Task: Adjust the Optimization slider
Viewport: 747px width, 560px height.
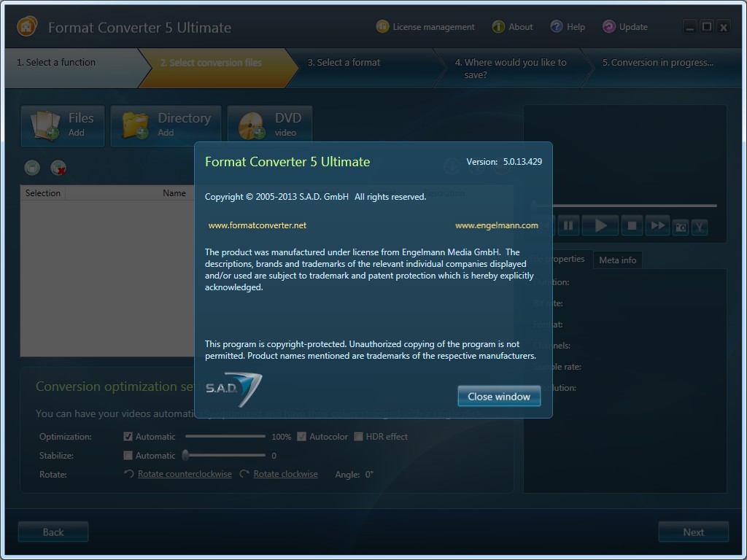Action: pos(225,436)
